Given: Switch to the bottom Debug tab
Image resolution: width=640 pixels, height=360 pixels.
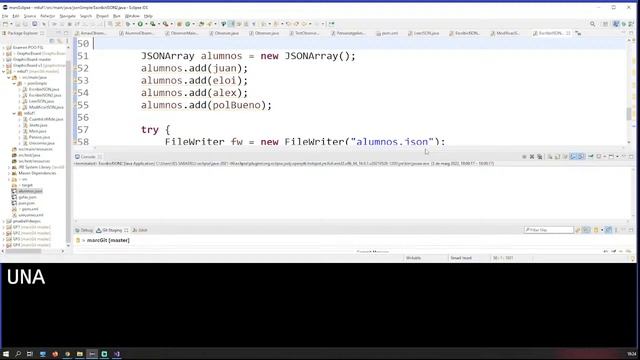Looking at the screenshot, I should point(84,230).
